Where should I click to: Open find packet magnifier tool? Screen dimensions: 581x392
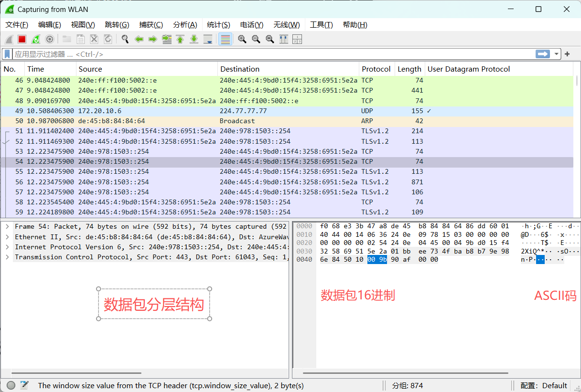click(125, 39)
